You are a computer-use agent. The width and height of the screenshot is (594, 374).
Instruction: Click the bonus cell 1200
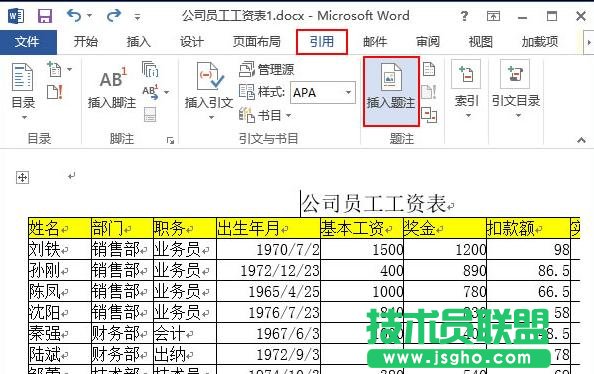(x=445, y=249)
